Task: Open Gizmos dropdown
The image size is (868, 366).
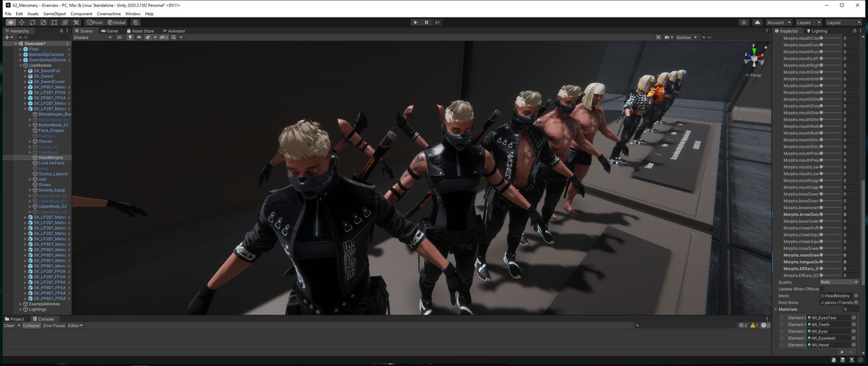Action: [x=685, y=37]
